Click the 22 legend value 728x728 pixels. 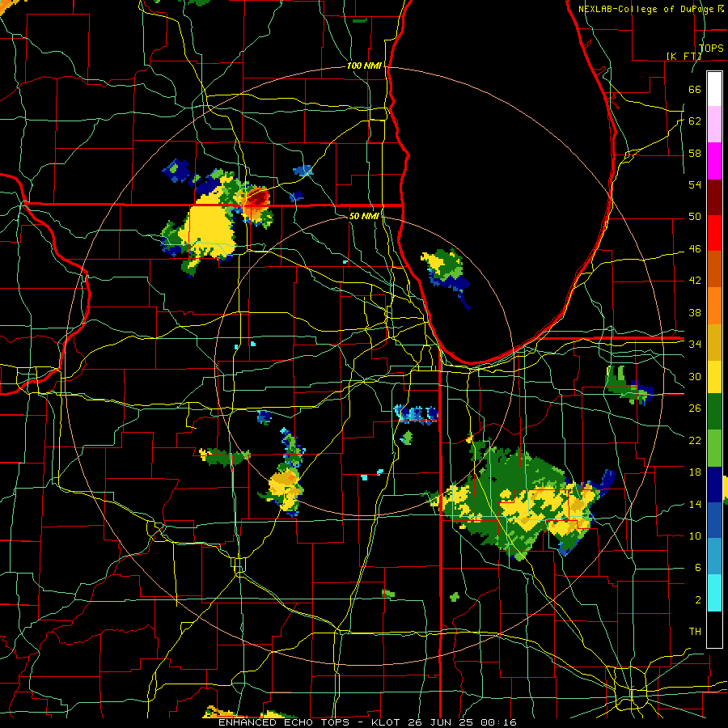[x=695, y=440]
